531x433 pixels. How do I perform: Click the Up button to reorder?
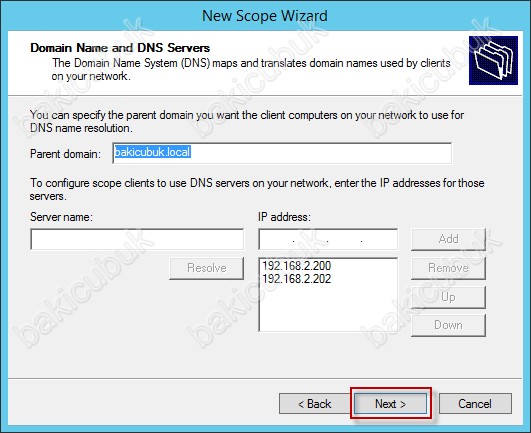click(x=448, y=297)
